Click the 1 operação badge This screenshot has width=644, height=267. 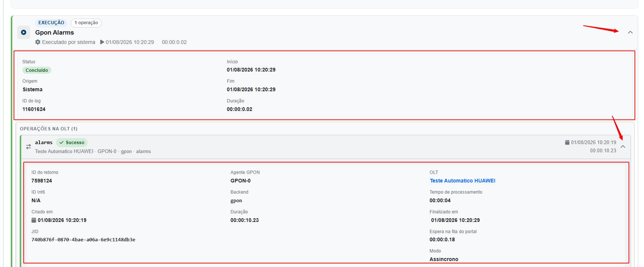click(x=86, y=23)
